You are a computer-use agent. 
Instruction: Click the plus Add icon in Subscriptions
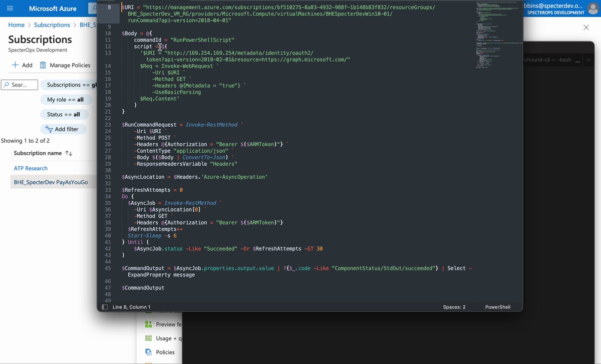(15, 65)
